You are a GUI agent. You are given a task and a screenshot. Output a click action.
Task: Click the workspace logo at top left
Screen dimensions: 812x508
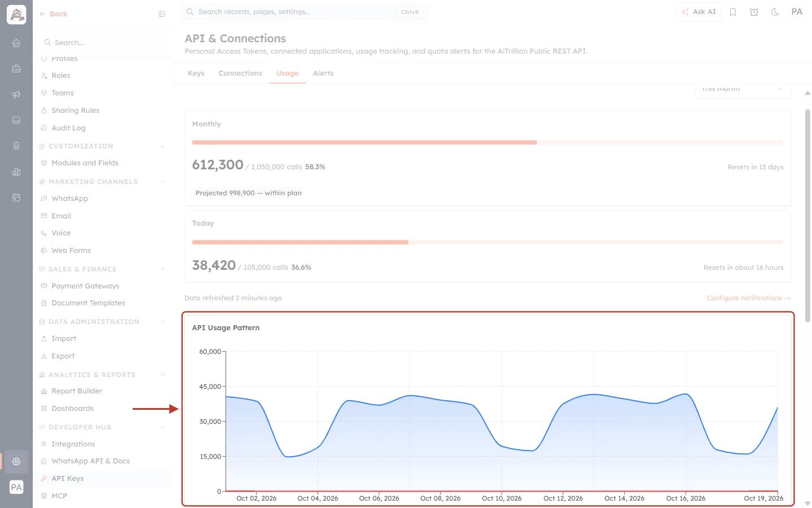click(16, 15)
